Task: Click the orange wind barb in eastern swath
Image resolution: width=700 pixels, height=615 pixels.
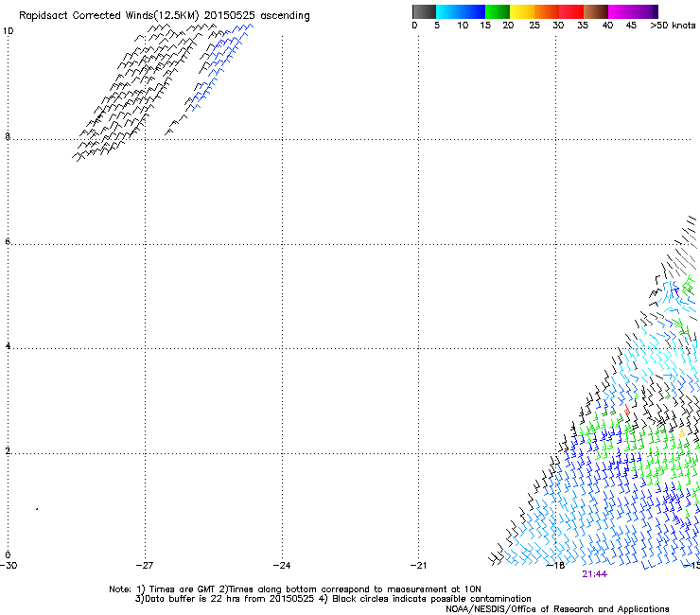Action: (682, 432)
